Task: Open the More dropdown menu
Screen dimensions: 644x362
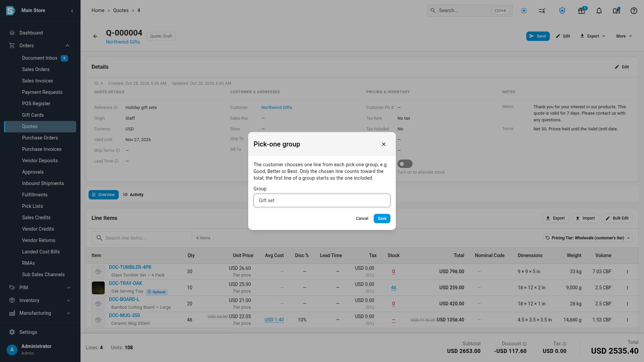Action: point(624,36)
